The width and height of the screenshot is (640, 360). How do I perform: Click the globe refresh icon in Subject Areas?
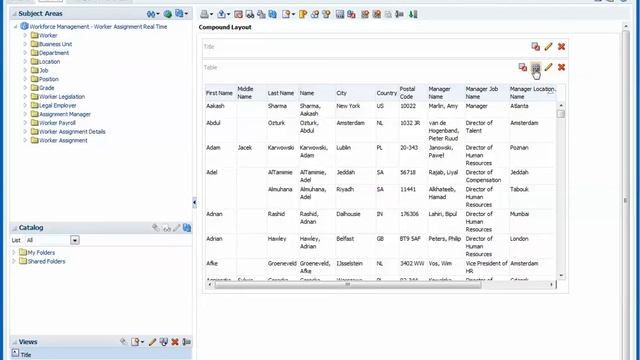(167, 14)
